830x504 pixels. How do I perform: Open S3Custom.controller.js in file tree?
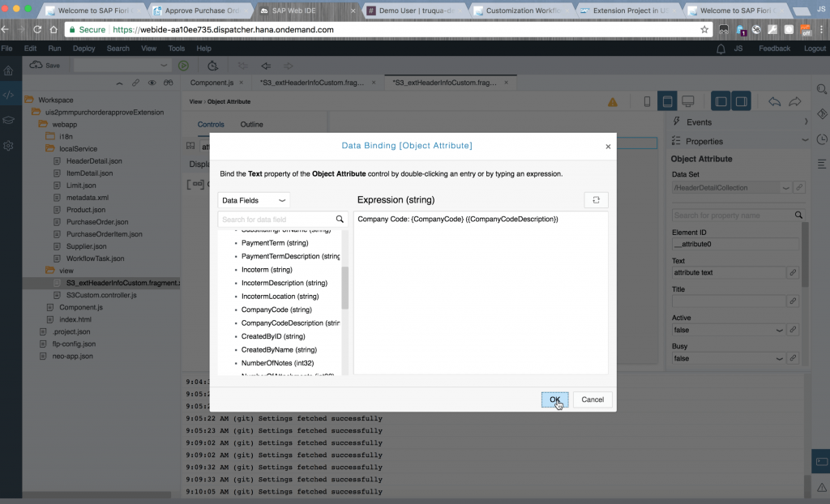click(101, 295)
